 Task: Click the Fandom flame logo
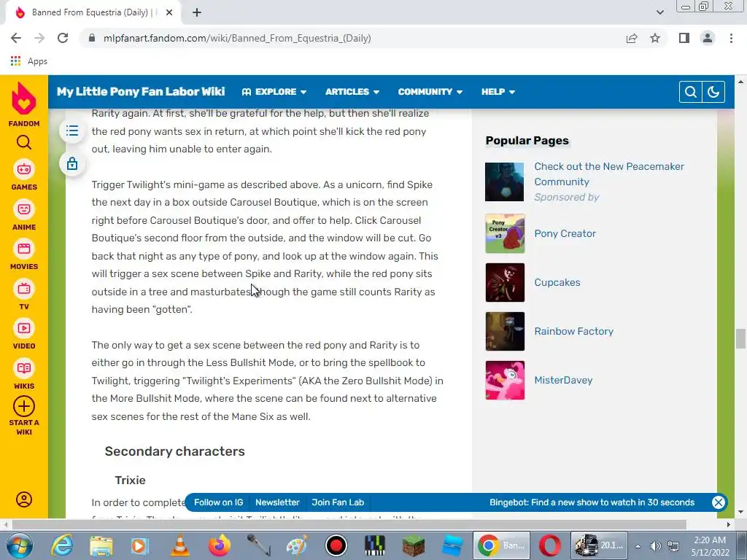(24, 98)
